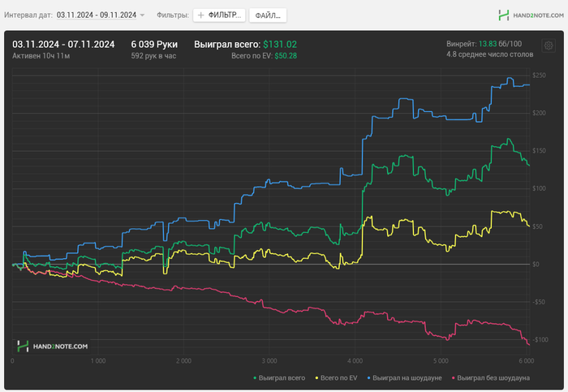Image resolution: width=568 pixels, height=392 pixels.
Task: Click the $50 y-axis label
Action: coord(537,226)
